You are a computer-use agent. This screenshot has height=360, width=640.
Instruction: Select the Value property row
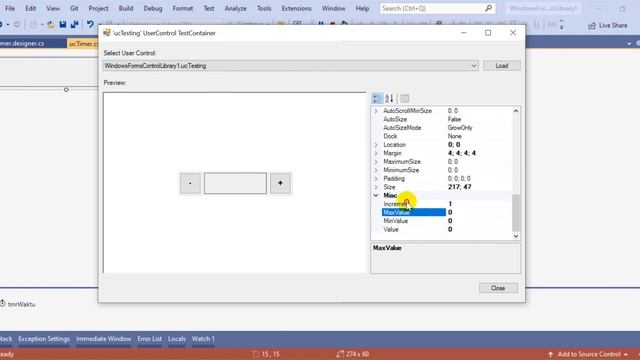pos(446,229)
